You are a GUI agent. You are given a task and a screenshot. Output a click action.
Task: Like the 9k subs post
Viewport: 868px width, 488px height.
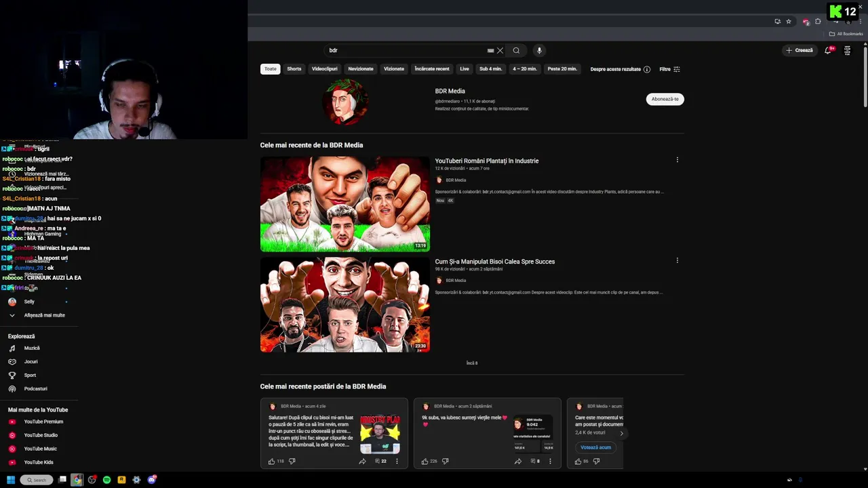coord(425,461)
